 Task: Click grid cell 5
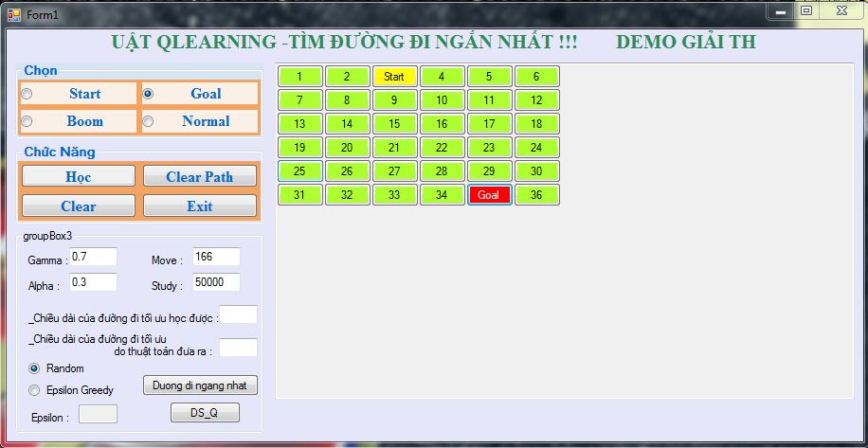click(489, 77)
